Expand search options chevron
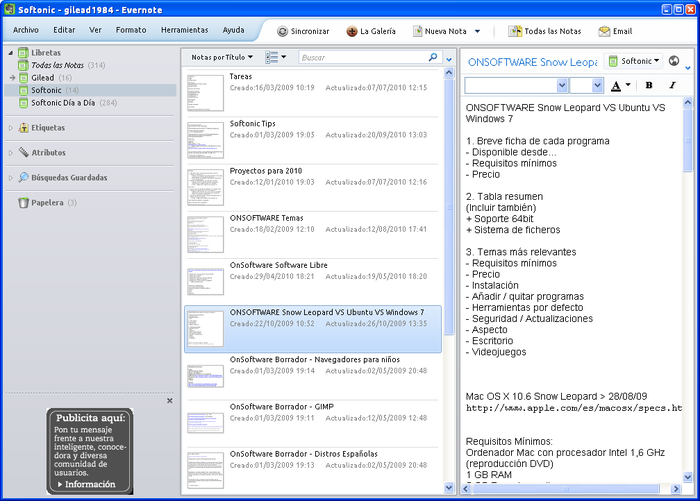Image resolution: width=700 pixels, height=501 pixels. tap(449, 59)
